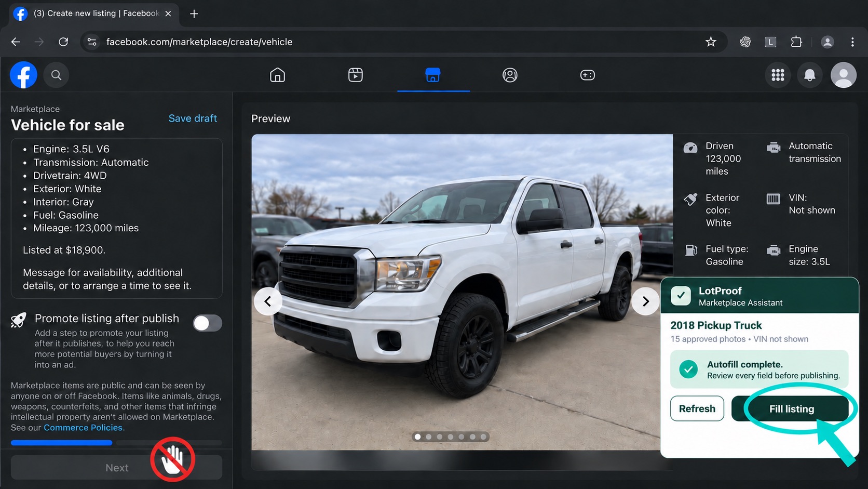Go to the Home feed icon
This screenshot has height=489, width=868.
point(278,75)
